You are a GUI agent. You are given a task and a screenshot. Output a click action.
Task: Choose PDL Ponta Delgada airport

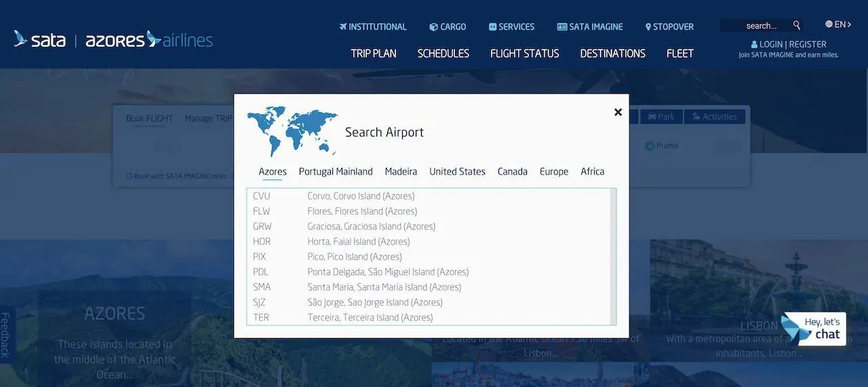(429, 272)
